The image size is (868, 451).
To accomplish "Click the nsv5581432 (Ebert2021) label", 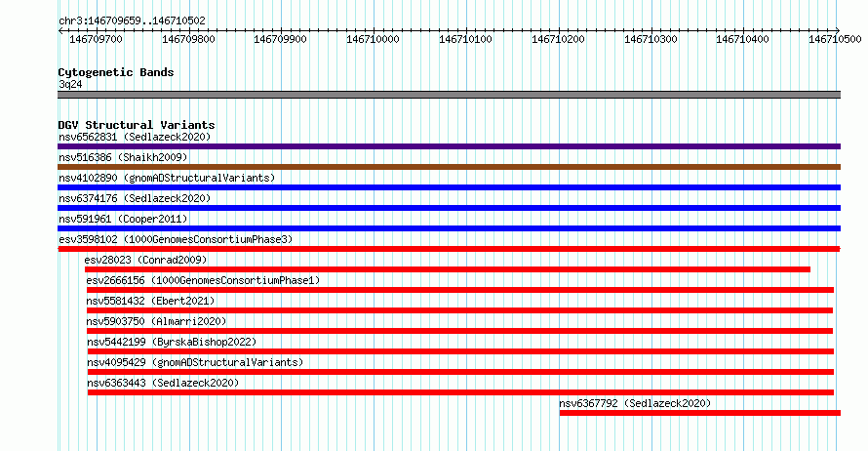I will (150, 301).
